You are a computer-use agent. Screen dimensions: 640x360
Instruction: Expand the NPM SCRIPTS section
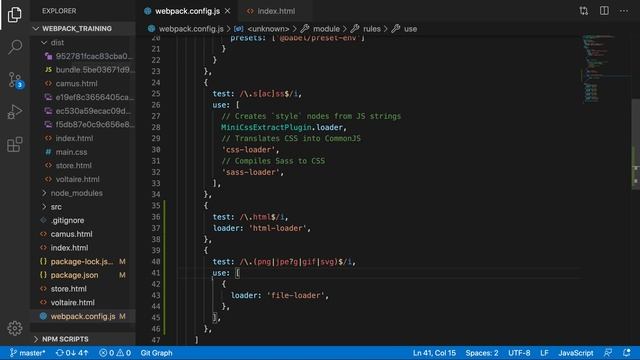point(83,339)
